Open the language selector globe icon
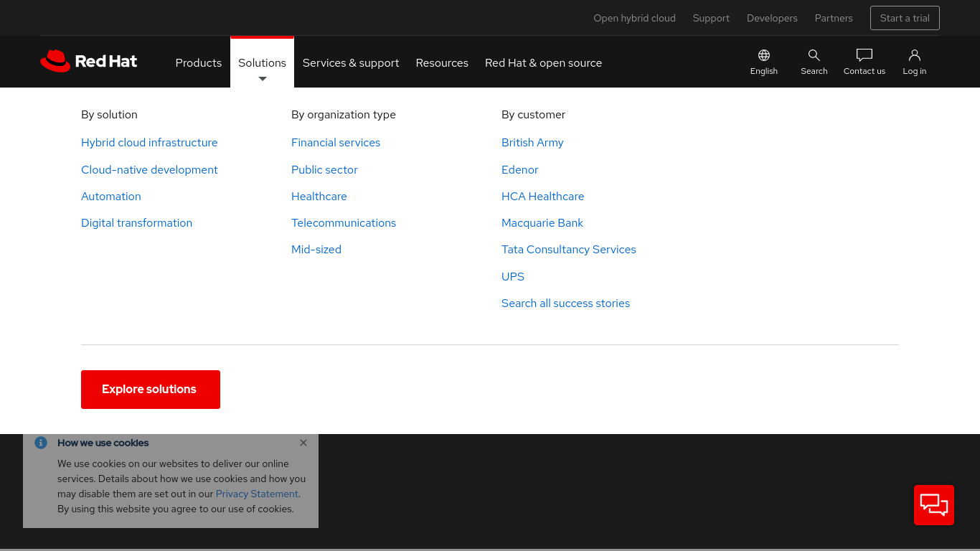This screenshot has width=980, height=551. (x=764, y=55)
